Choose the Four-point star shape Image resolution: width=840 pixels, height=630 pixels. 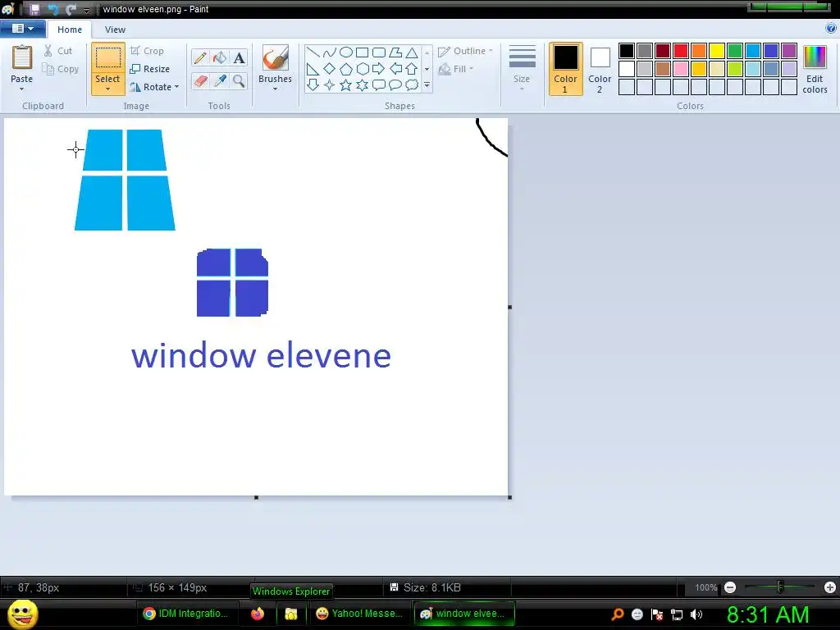coord(330,84)
